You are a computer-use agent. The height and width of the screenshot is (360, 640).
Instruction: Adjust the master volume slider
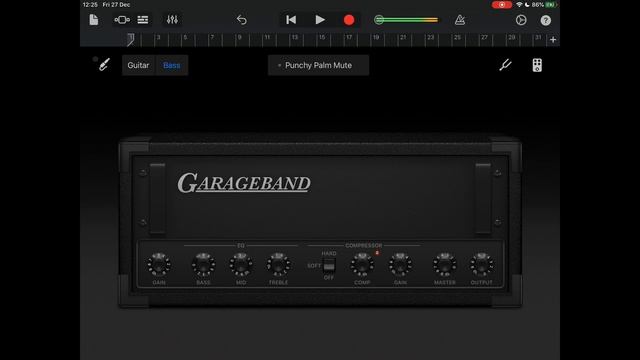[x=407, y=20]
